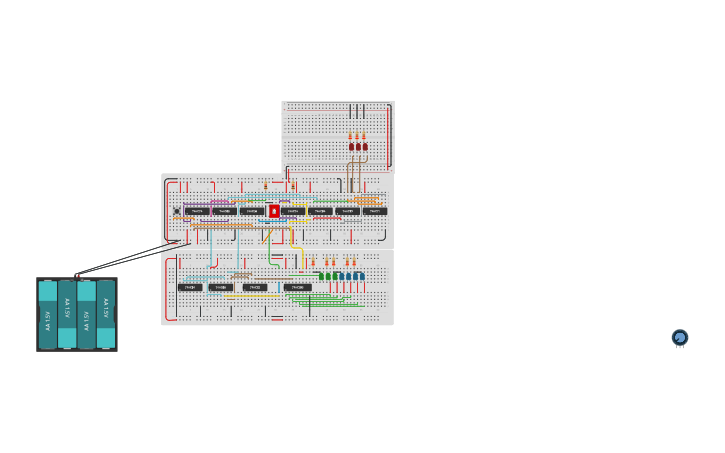Select the red seven-segment display
The height and width of the screenshot is (453, 725).
pyautogui.click(x=274, y=211)
